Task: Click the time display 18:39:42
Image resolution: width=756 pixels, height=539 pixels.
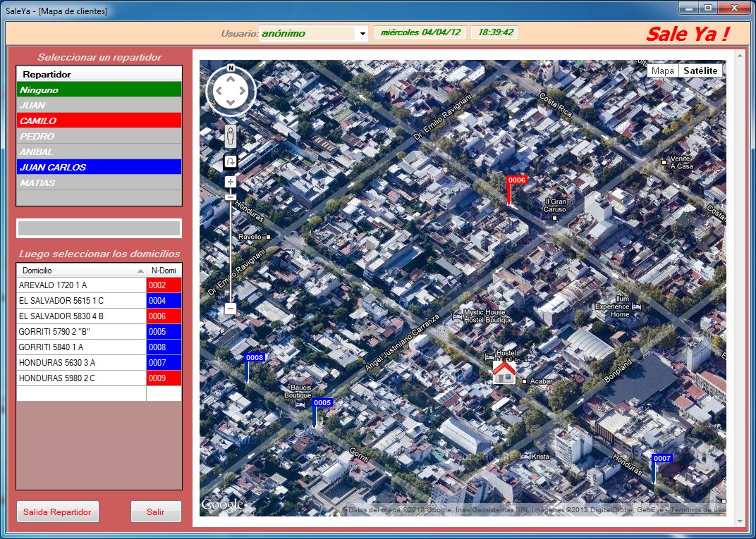Action: (x=494, y=32)
